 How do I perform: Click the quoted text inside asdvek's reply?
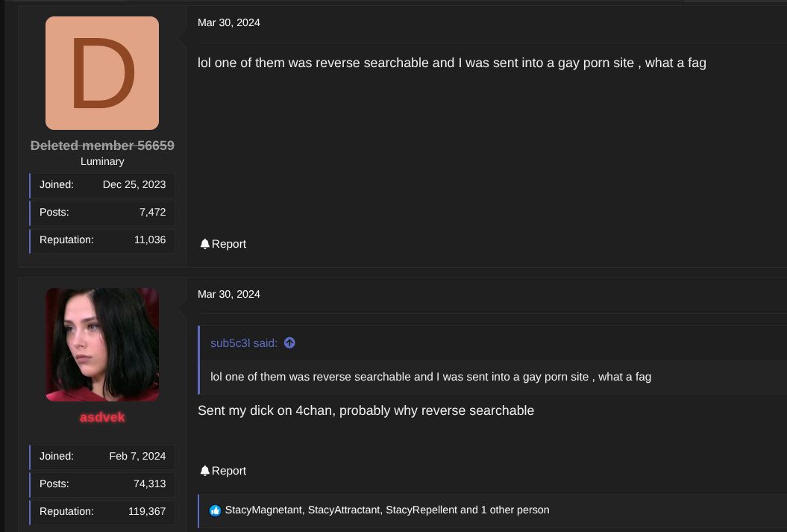coord(431,377)
